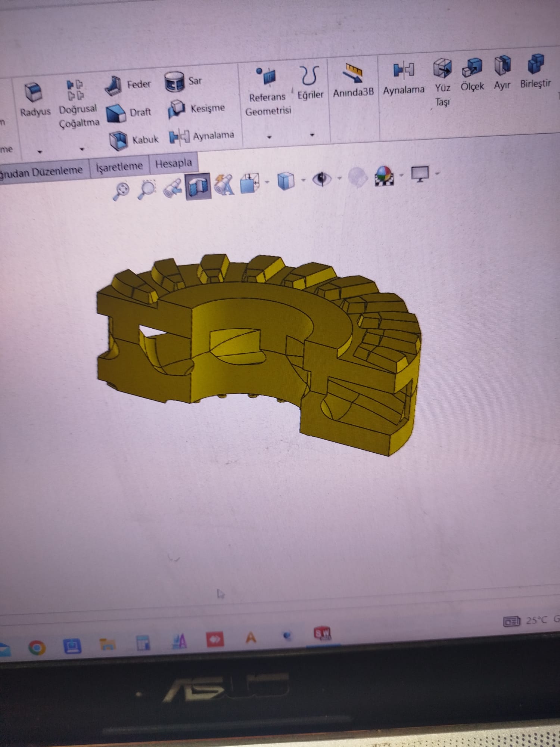
Task: Apply the Draft tool
Action: click(x=129, y=113)
